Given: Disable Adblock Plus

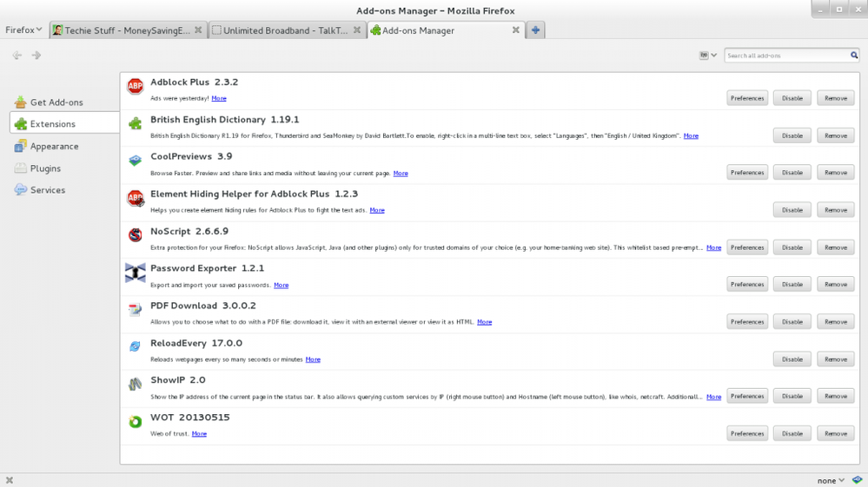Looking at the screenshot, I should 792,98.
